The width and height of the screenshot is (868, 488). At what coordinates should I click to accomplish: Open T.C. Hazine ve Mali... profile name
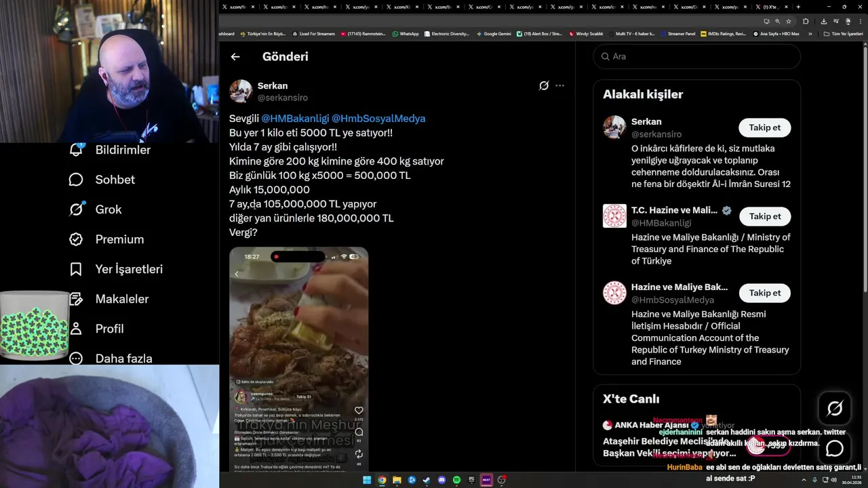click(x=674, y=210)
